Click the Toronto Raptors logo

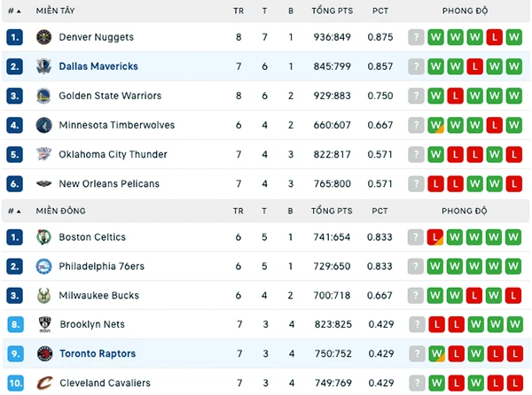[x=44, y=353]
